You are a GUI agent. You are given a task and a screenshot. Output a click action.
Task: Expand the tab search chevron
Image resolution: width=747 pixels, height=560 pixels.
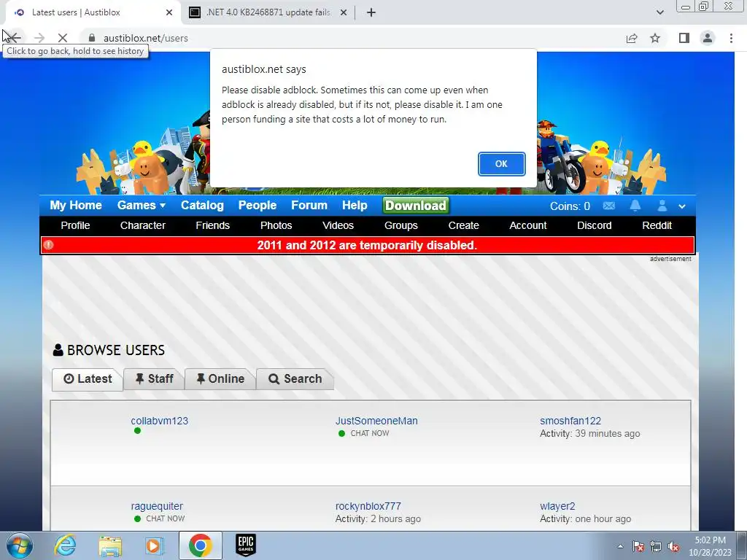pyautogui.click(x=659, y=12)
